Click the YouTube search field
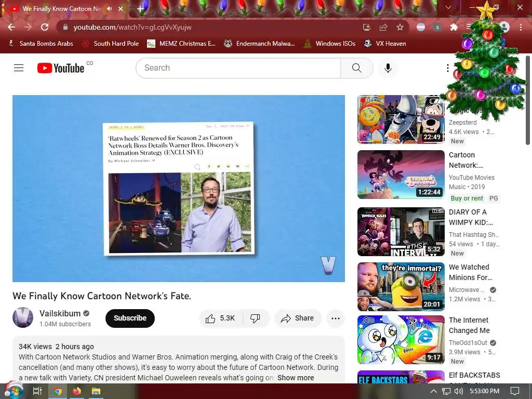This screenshot has height=399, width=532. click(x=238, y=68)
